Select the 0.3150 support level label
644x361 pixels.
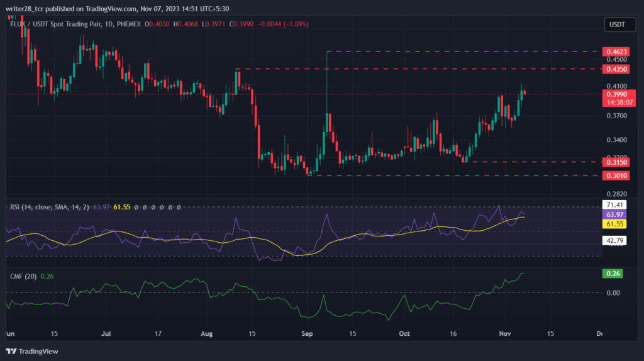click(616, 162)
